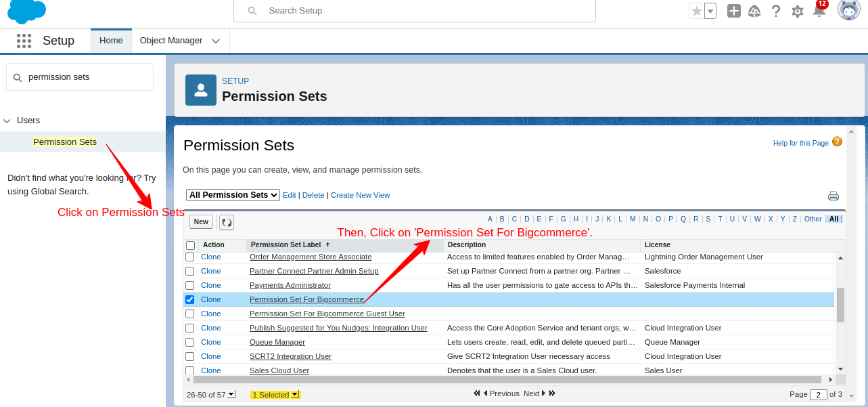Click the Printable View printer icon
868x407 pixels.
tap(833, 196)
